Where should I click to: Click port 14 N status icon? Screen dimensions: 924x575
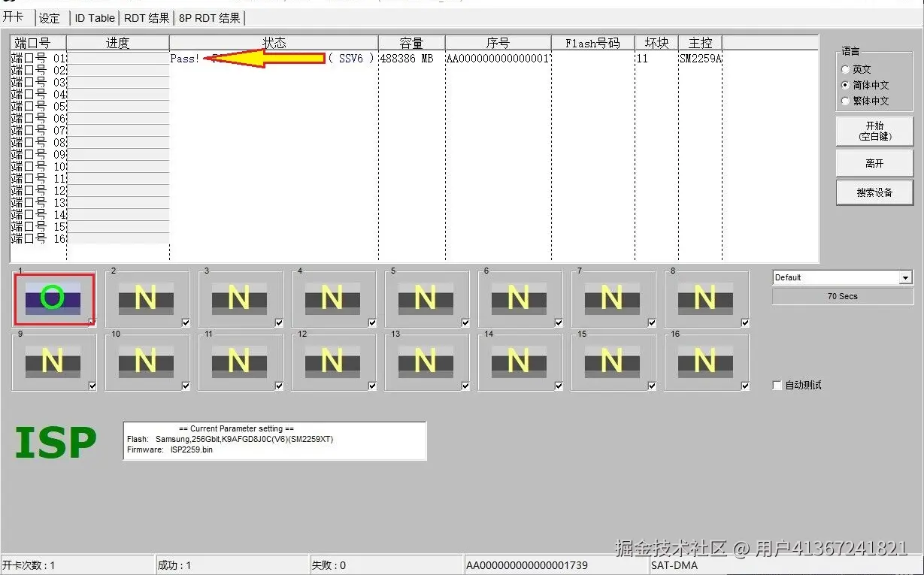(518, 362)
